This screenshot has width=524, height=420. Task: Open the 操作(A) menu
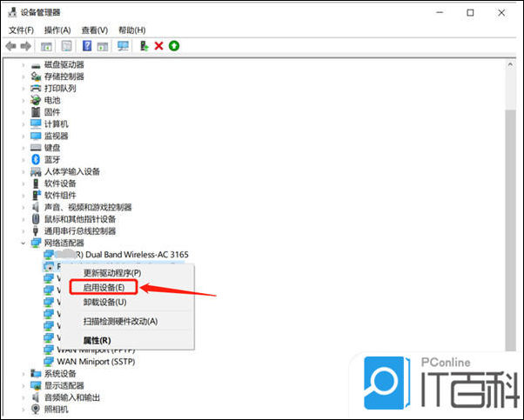57,30
